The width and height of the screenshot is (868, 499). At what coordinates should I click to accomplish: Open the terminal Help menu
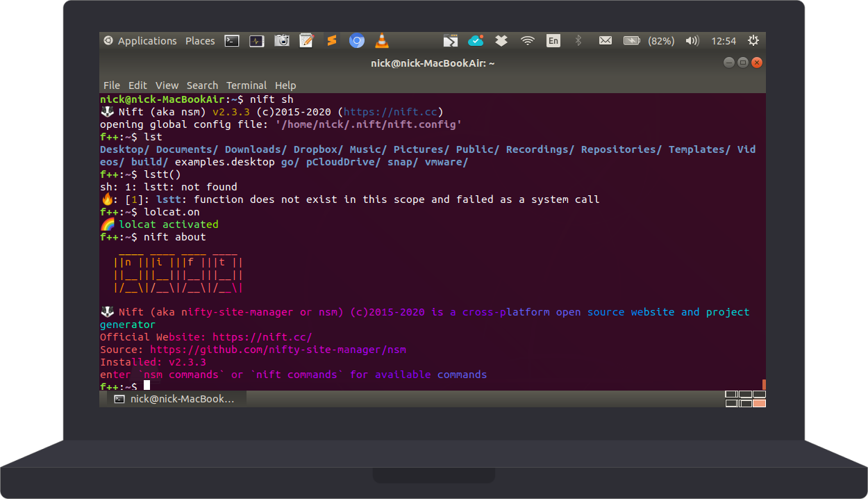click(x=285, y=85)
